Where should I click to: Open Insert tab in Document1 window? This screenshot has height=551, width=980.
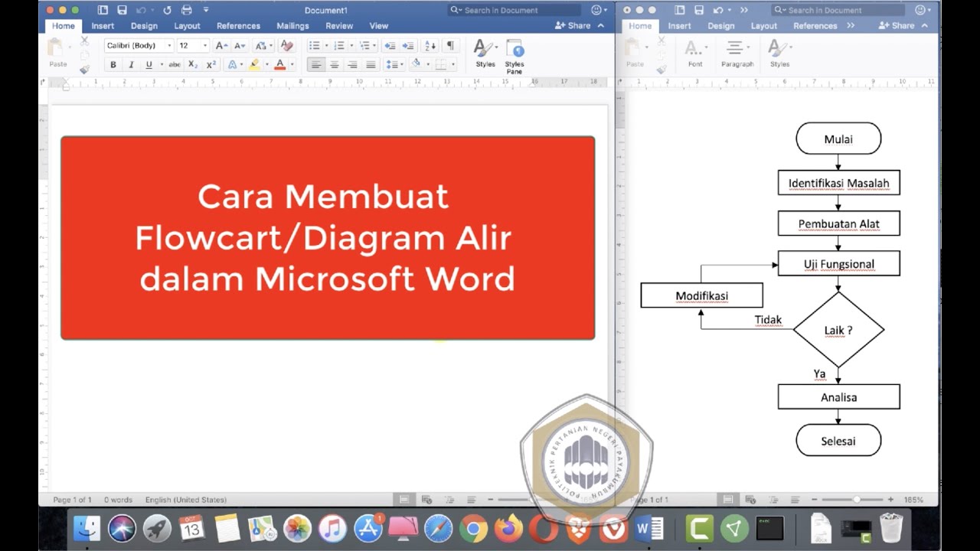(103, 25)
